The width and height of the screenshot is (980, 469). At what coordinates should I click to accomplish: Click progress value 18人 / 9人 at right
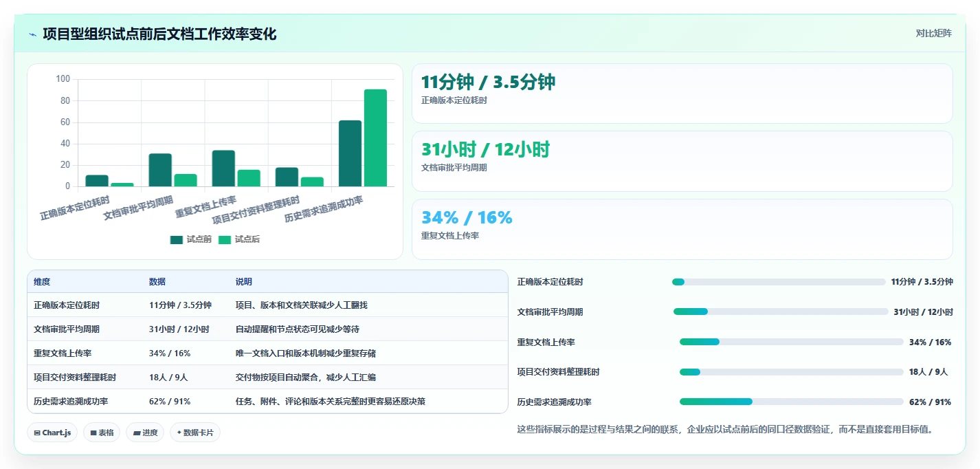coord(928,372)
